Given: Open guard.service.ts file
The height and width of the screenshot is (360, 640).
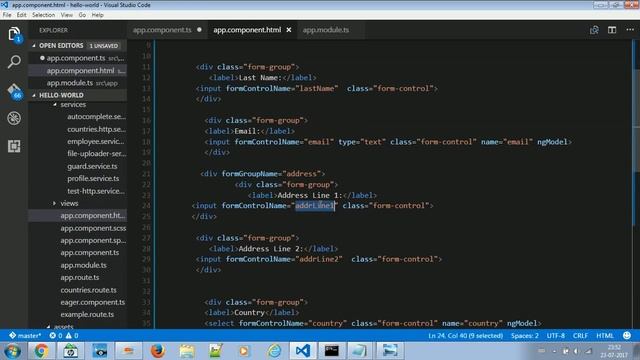Looking at the screenshot, I should click(x=92, y=166).
